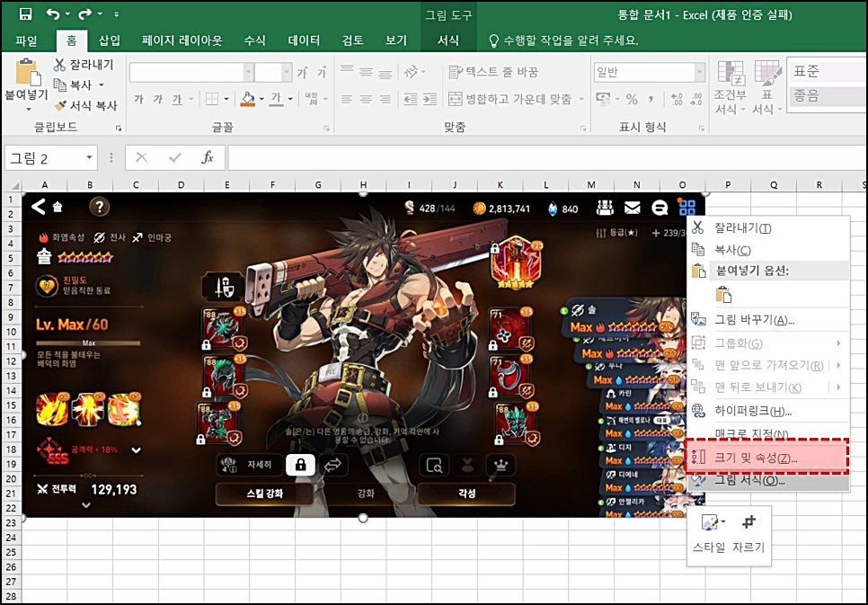Toggle underline formatting
The image size is (868, 605).
pyautogui.click(x=177, y=99)
